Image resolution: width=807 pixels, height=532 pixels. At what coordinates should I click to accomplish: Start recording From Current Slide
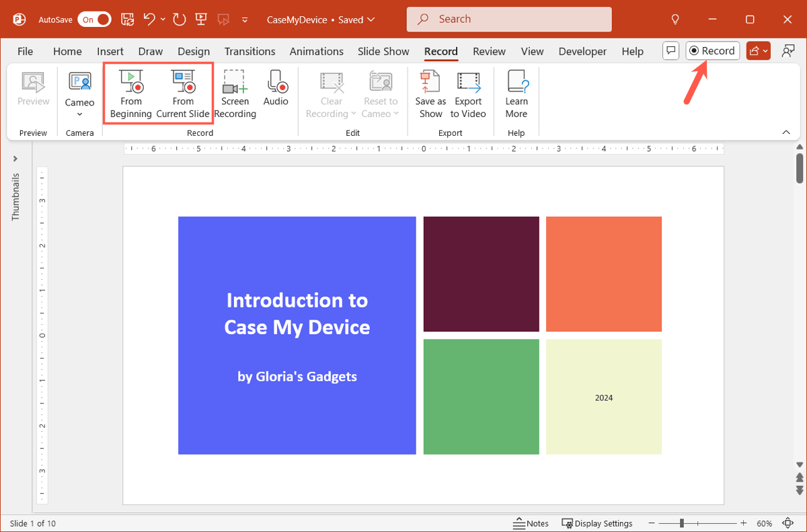183,93
